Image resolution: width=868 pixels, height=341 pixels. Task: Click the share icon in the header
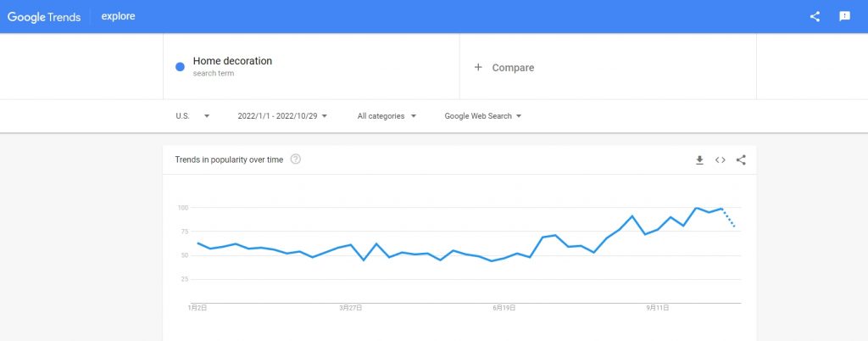click(x=815, y=16)
